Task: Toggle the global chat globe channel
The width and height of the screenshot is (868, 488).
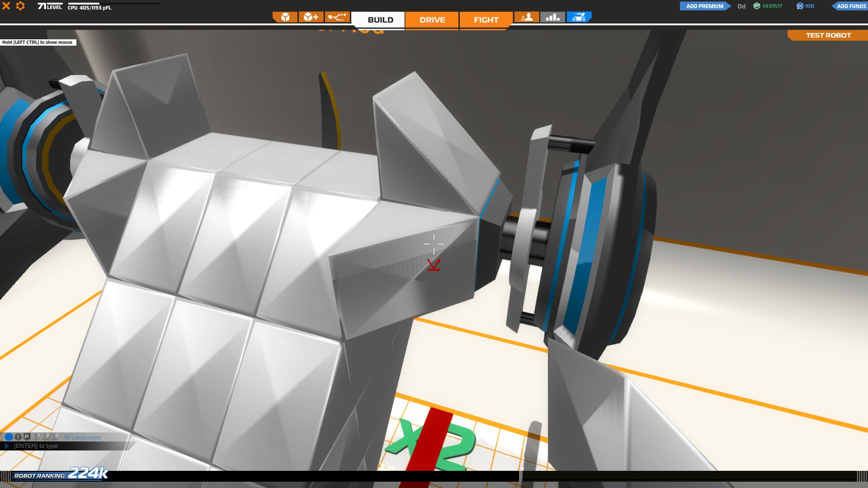Action: (9, 437)
